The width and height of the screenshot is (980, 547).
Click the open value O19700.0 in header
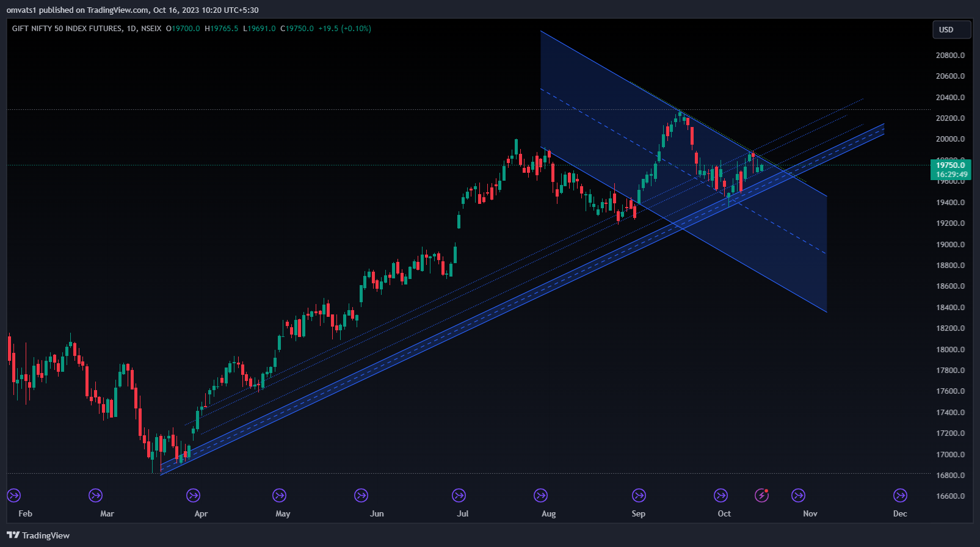pos(183,29)
